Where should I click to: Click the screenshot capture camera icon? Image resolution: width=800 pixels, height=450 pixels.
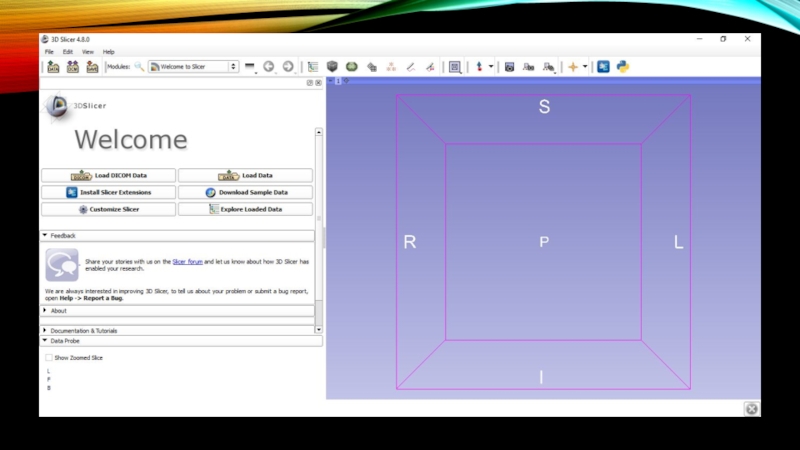[509, 67]
